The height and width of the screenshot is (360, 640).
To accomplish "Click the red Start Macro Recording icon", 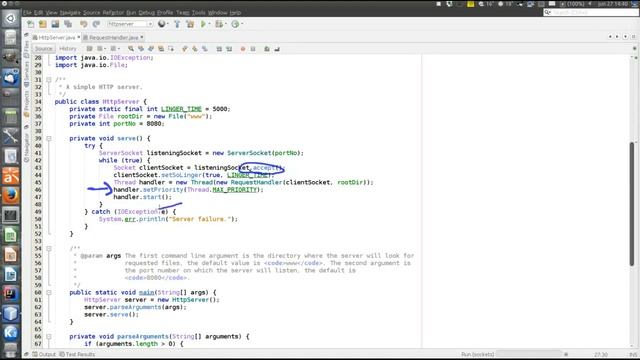I will coord(243,49).
